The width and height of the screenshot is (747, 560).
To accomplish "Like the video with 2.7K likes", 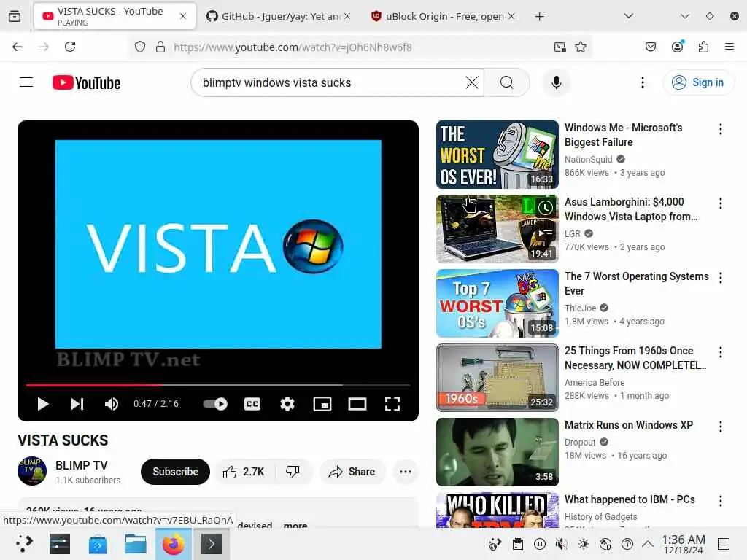I will pos(244,472).
